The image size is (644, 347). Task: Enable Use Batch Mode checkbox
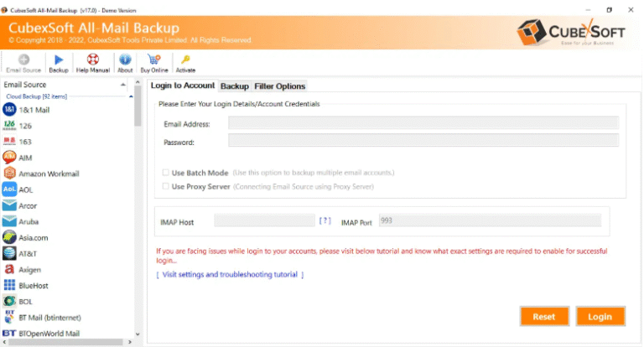click(165, 173)
